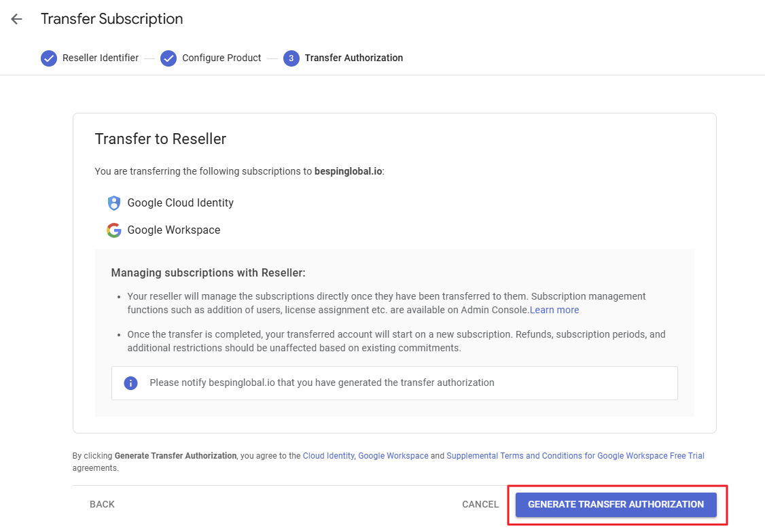Screen dimensions: 765x532
Task: Click the Please notify bespinglobal.io message text
Action: pos(322,383)
